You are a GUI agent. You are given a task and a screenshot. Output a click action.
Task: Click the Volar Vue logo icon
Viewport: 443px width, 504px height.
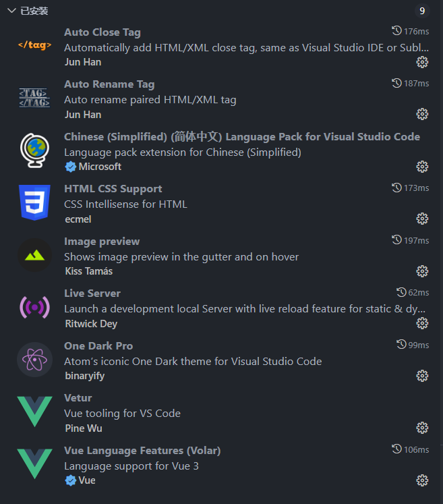[x=34, y=464]
